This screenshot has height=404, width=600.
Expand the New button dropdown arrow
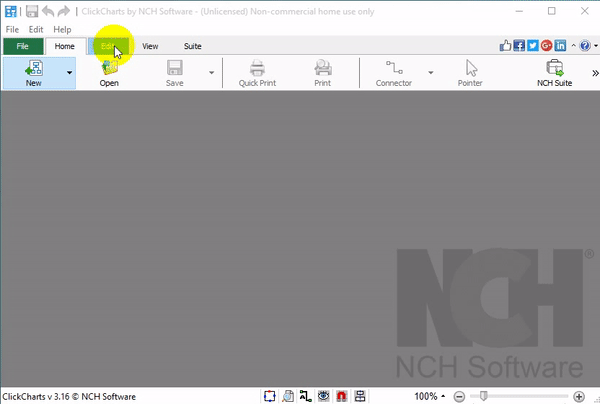coord(69,72)
